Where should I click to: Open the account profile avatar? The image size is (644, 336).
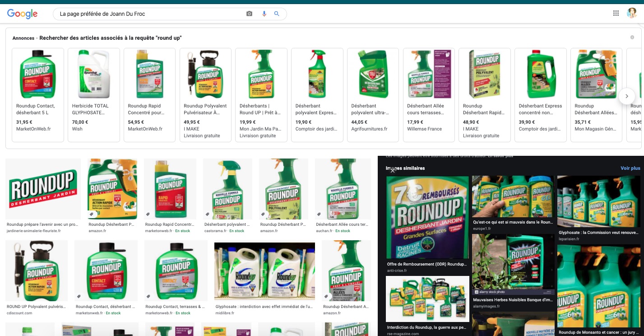click(x=631, y=13)
